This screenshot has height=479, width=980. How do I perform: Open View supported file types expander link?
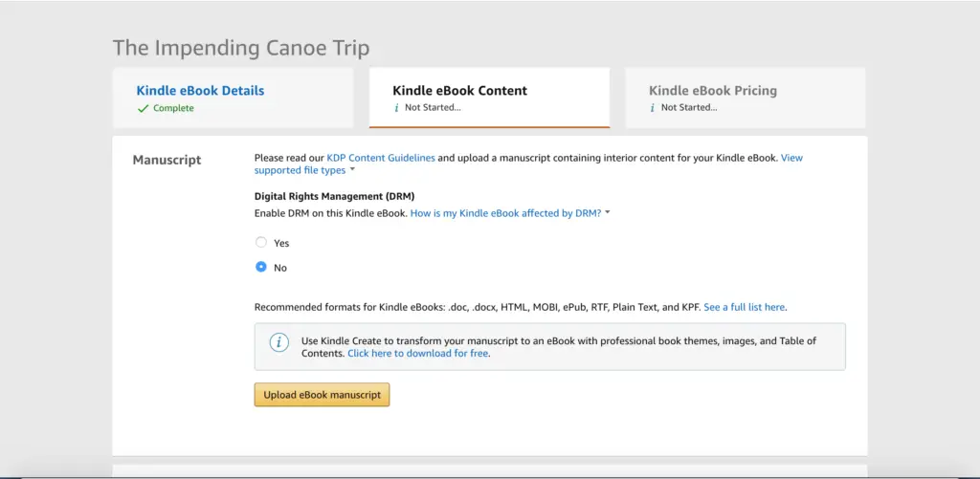tap(528, 163)
